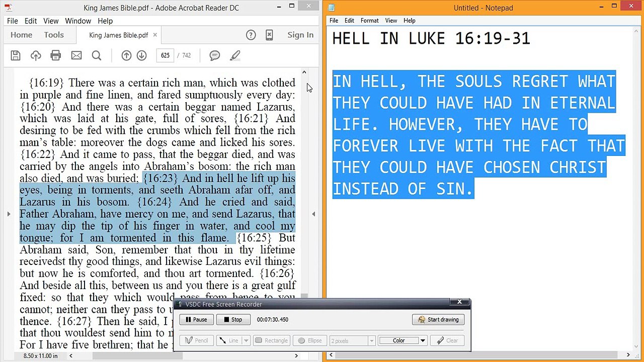
Task: Click the page number field showing 625
Action: pyautogui.click(x=165, y=55)
